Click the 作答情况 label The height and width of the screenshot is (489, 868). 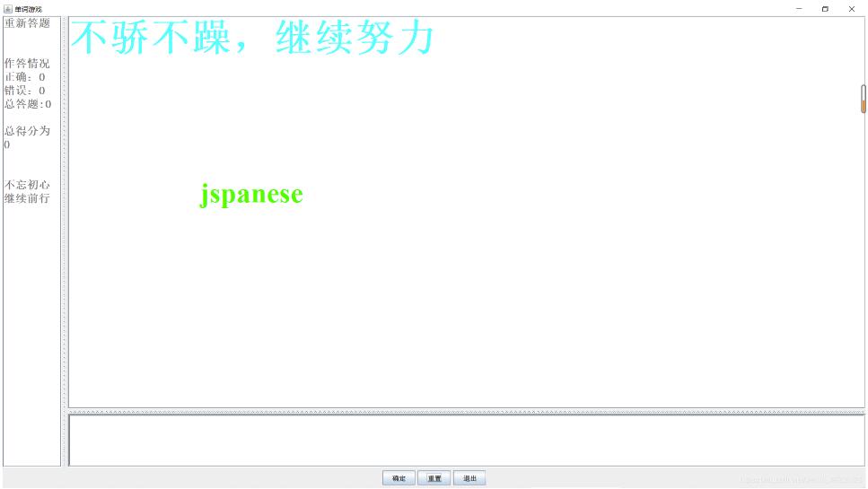click(x=27, y=64)
